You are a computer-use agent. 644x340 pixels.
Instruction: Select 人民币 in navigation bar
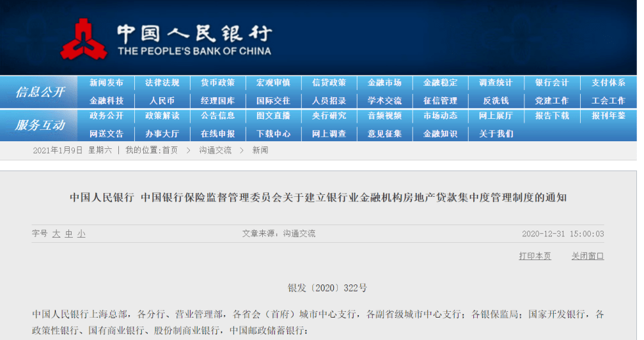(x=162, y=100)
